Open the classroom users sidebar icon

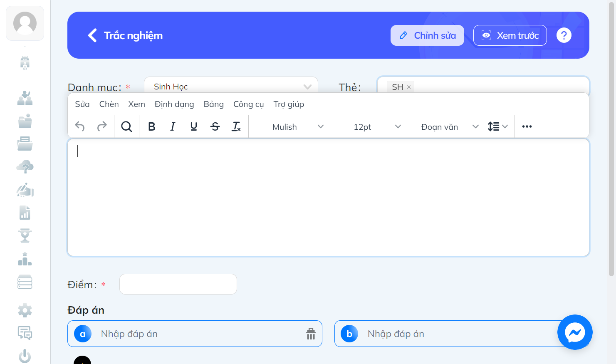[25, 98]
